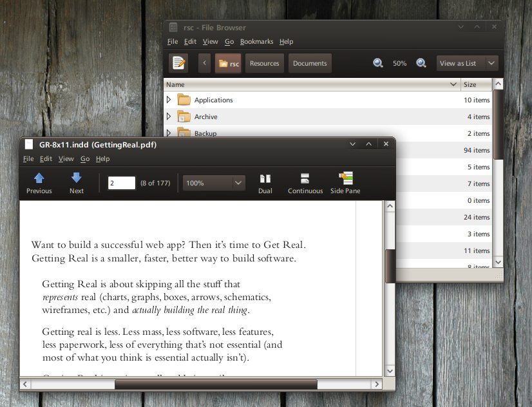Expand the Backup folder
This screenshot has height=407, width=532.
pyautogui.click(x=169, y=133)
